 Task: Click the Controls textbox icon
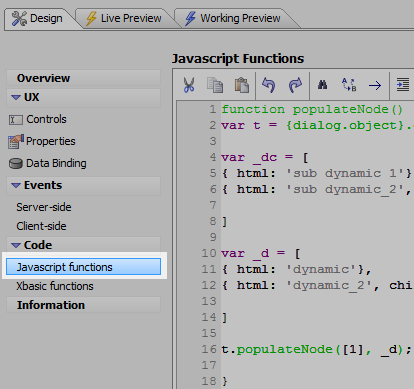(x=16, y=120)
